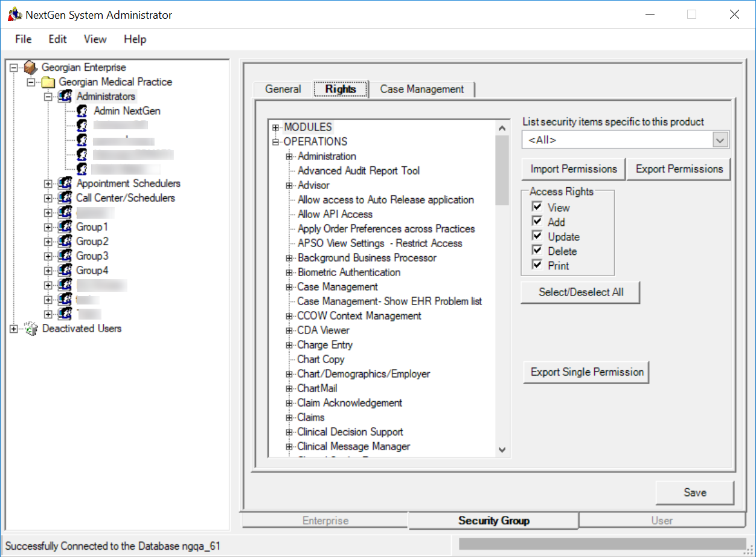Switch to the Enterprise bottom tab

click(325, 521)
